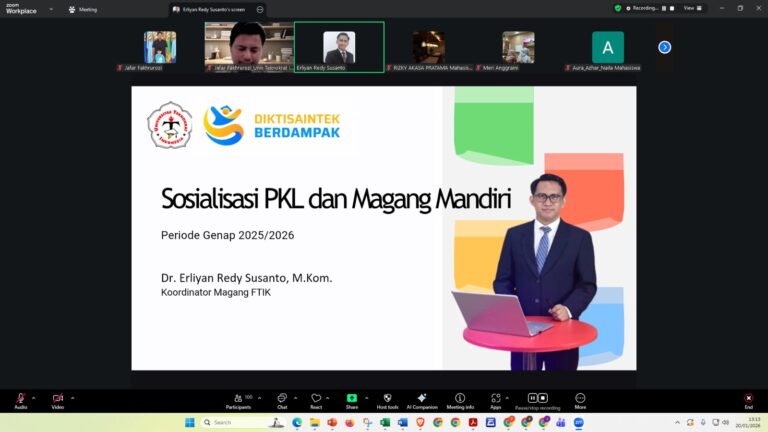Expand the Participants options caret

260,398
